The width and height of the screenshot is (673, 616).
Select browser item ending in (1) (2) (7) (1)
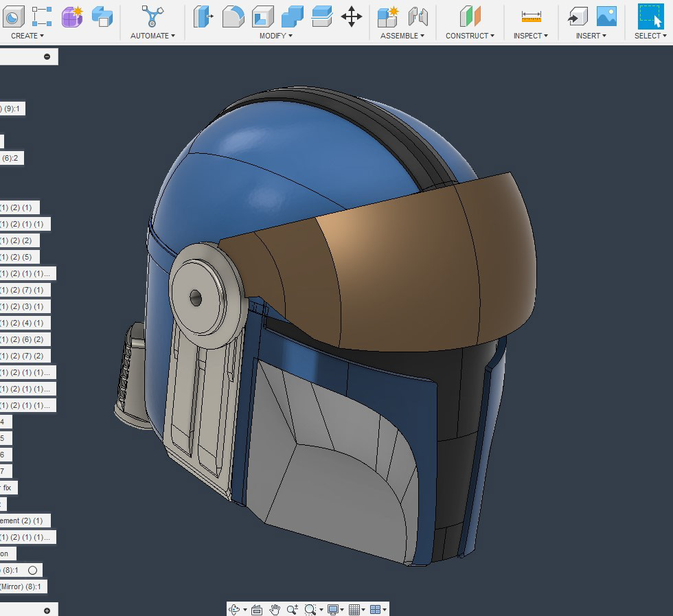(25, 290)
